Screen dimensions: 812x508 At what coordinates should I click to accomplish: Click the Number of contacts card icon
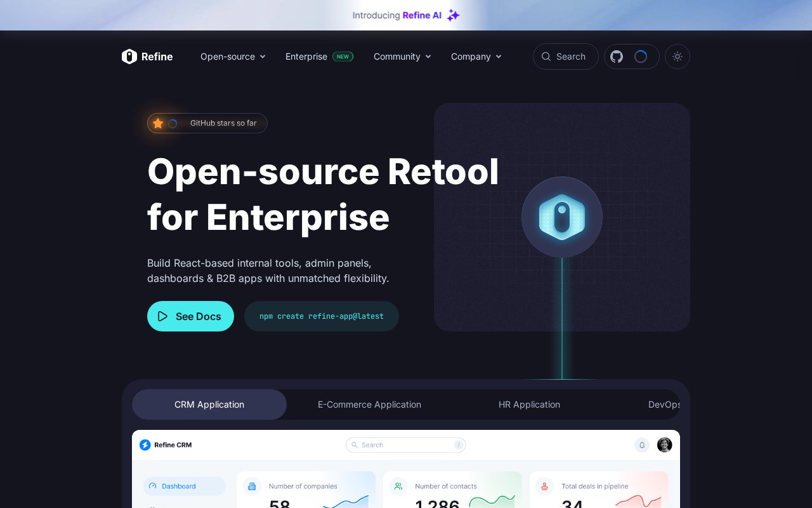[x=398, y=486]
